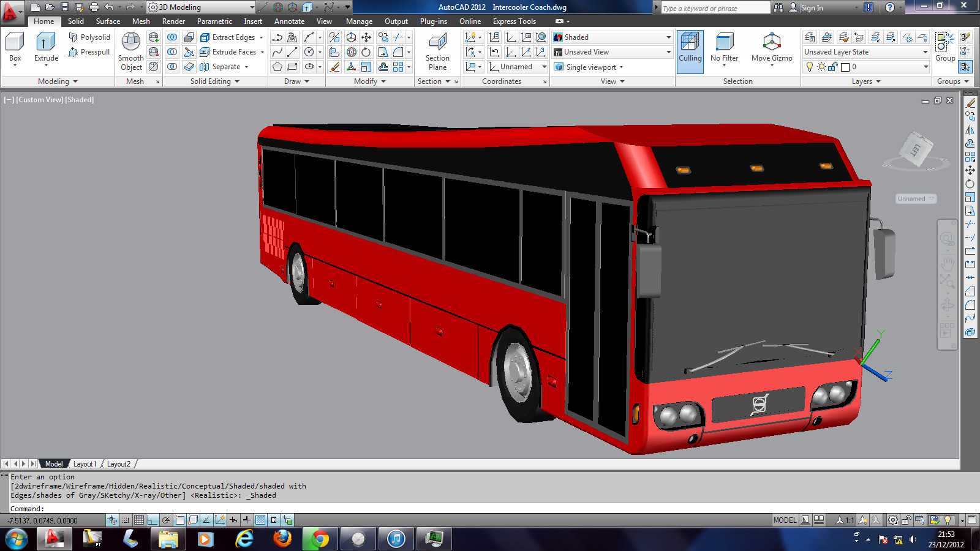Click the Extrude tool

tap(46, 48)
